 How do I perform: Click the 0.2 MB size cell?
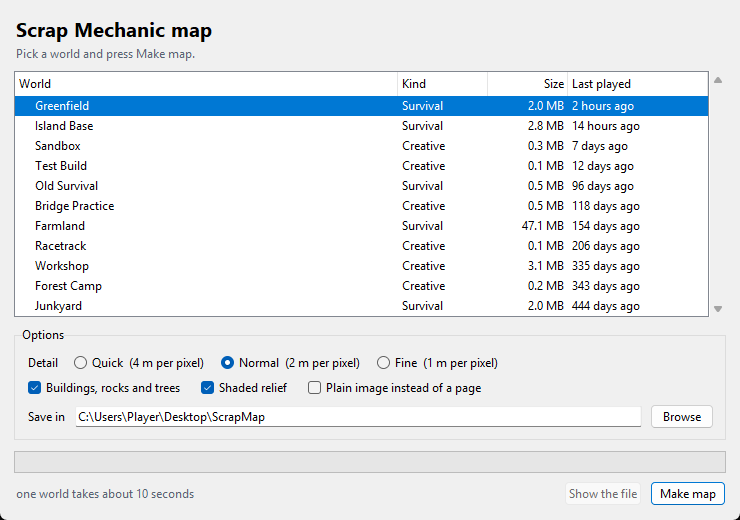[546, 286]
